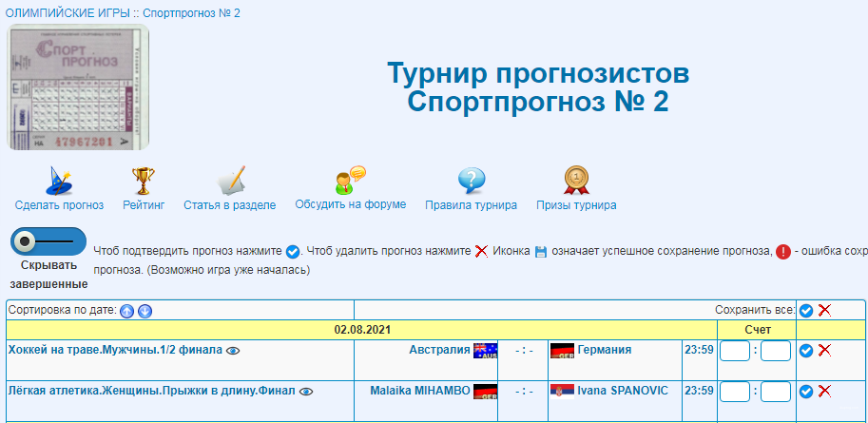The height and width of the screenshot is (423, 868).
Task: Click the Германия team name
Action: click(x=605, y=350)
